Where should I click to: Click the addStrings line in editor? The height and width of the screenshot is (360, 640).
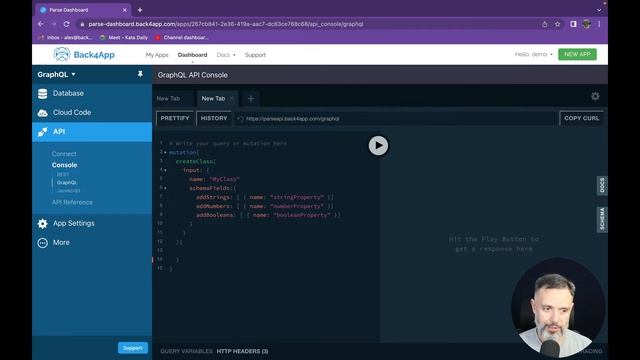[x=264, y=197]
